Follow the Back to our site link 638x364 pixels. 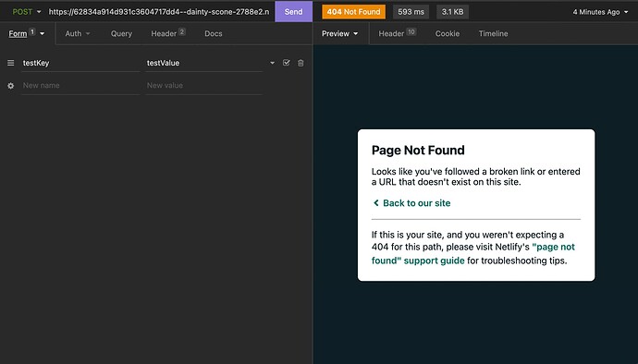click(411, 203)
